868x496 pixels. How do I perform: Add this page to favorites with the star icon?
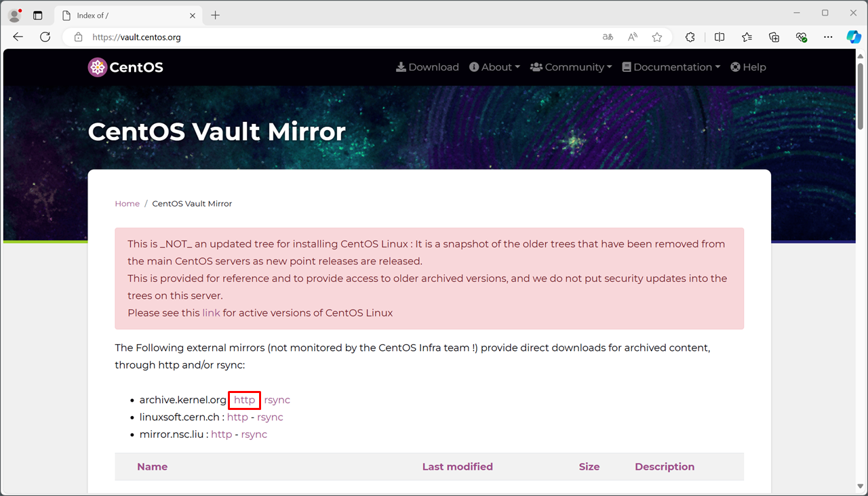coord(656,37)
